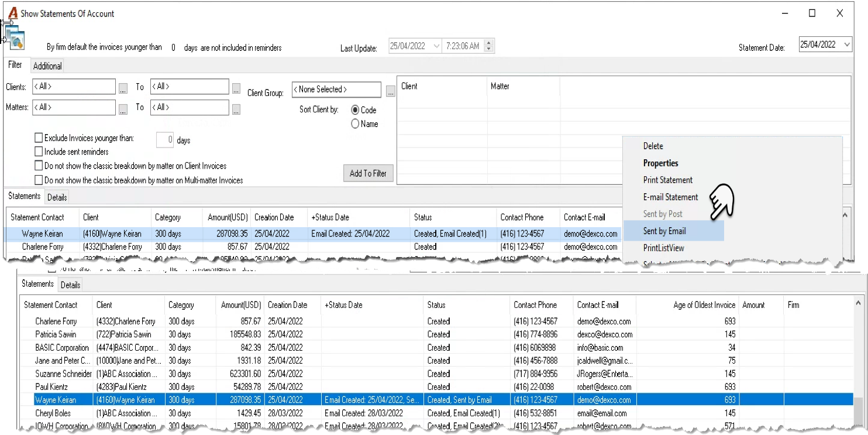Open the Details tab in the lower panel
The height and width of the screenshot is (435, 868).
[x=70, y=285]
